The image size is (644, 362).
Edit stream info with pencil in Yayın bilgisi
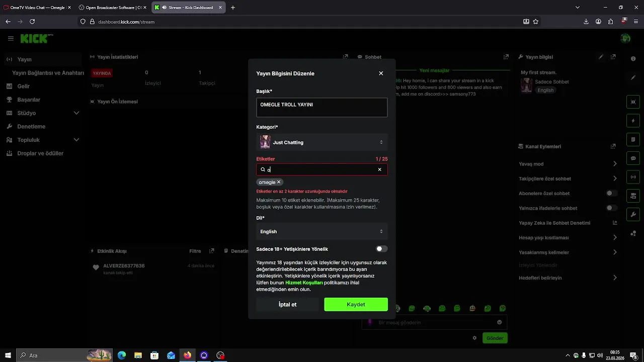[x=601, y=57]
